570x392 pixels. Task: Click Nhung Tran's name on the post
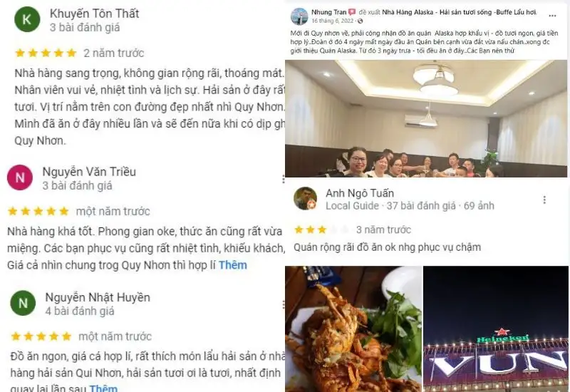[328, 12]
